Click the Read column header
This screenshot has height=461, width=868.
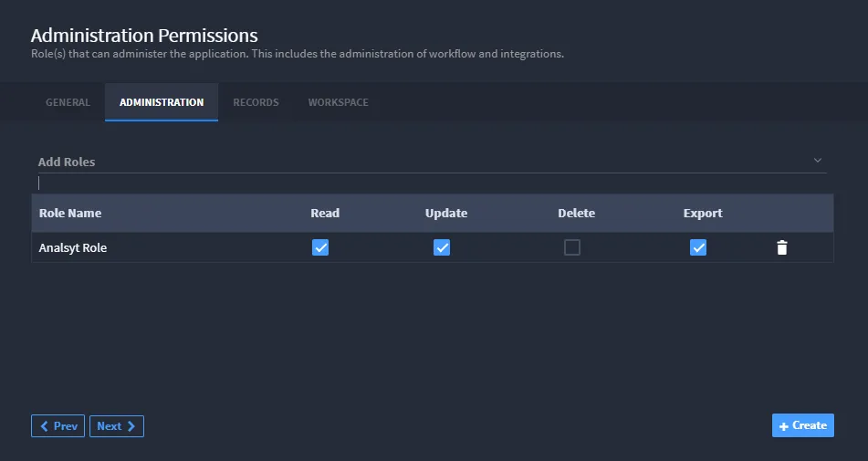(x=325, y=213)
